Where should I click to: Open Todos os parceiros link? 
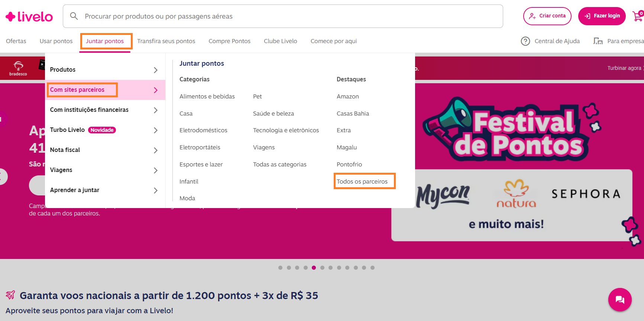coord(362,181)
